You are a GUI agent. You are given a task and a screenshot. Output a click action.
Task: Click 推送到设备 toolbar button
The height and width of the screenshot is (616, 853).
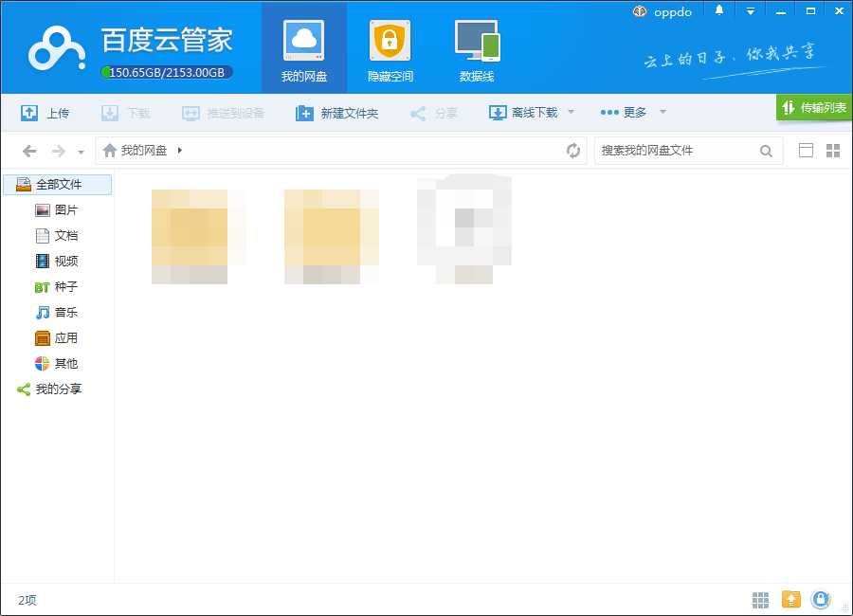pyautogui.click(x=223, y=113)
